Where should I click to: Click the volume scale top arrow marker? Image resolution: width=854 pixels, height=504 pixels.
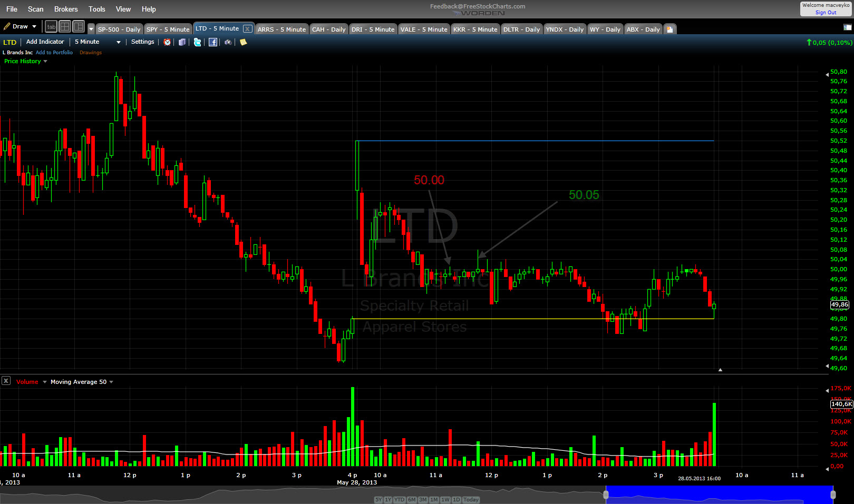tap(827, 390)
